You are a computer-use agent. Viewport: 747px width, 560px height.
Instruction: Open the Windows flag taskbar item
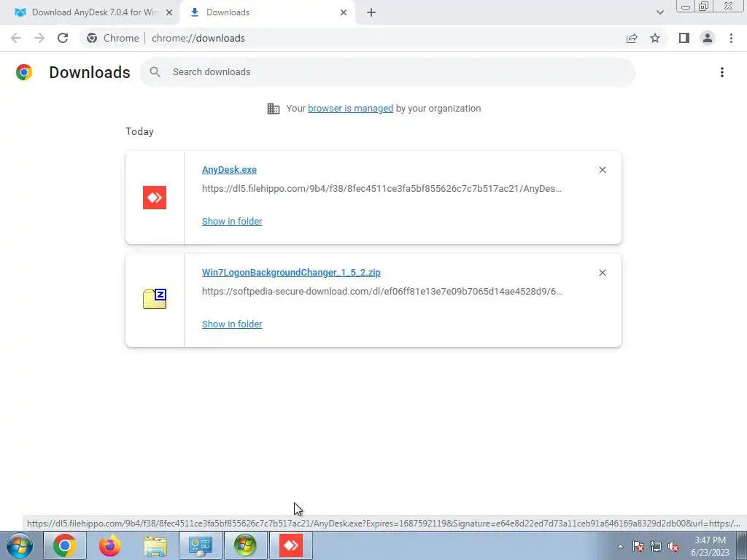[x=245, y=545]
